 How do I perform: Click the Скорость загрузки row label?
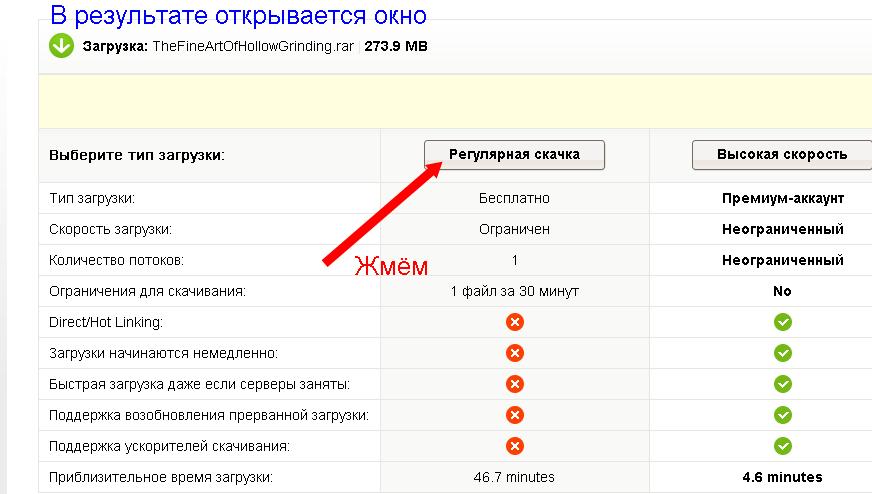(111, 230)
